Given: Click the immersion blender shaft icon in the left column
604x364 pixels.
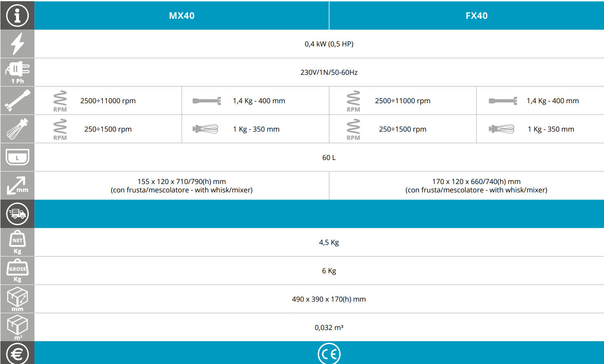Looking at the screenshot, I should tap(17, 100).
